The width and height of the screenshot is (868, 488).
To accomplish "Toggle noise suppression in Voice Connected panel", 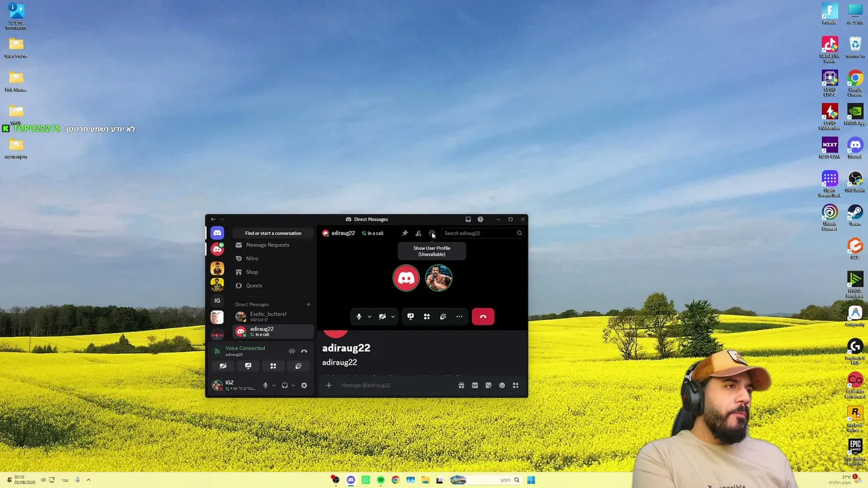I will [292, 351].
